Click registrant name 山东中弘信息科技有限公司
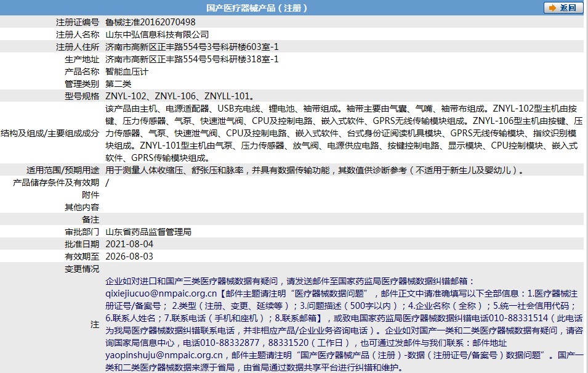The height and width of the screenshot is (373, 588). 157,35
